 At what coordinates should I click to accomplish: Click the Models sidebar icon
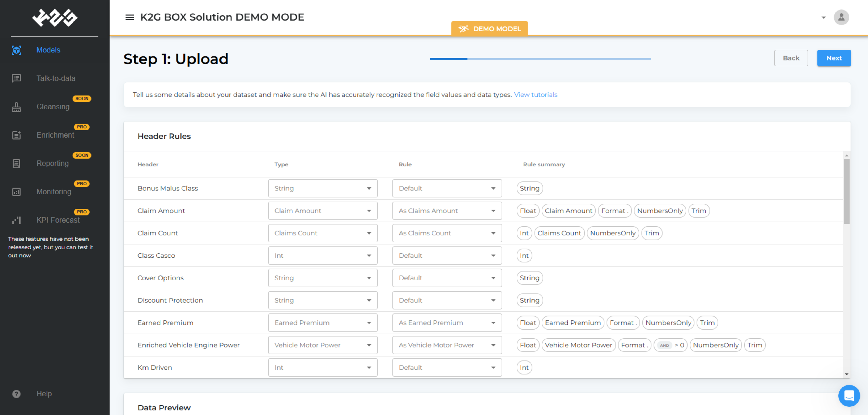coord(16,50)
